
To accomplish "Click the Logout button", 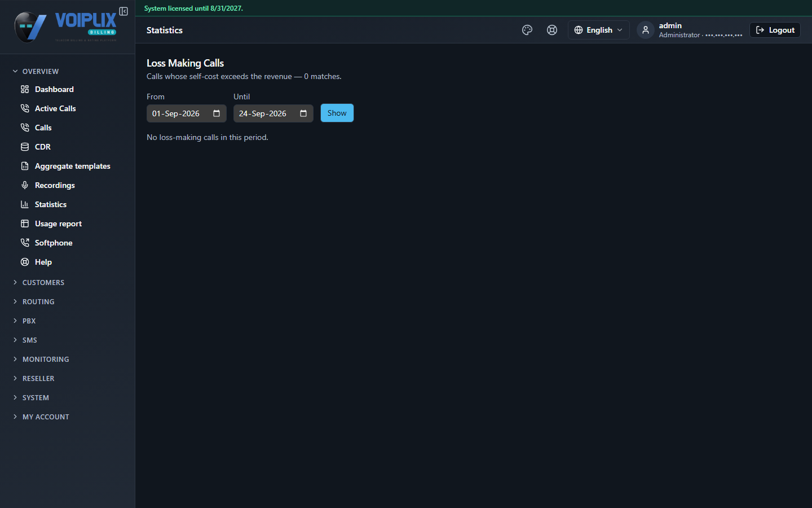I will pos(775,30).
